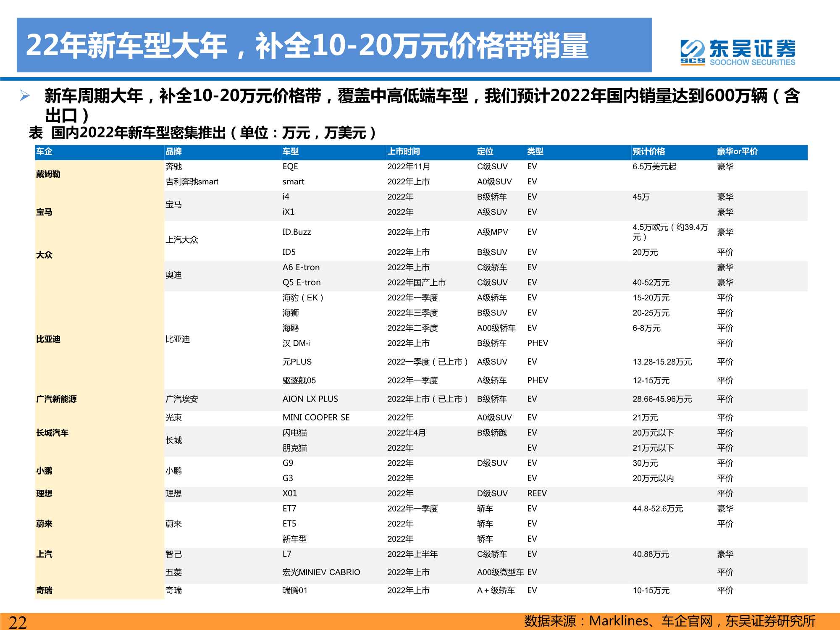Image resolution: width=840 pixels, height=630 pixels.
Task: Click the '朋克猫' model cell
Action: coord(295,448)
